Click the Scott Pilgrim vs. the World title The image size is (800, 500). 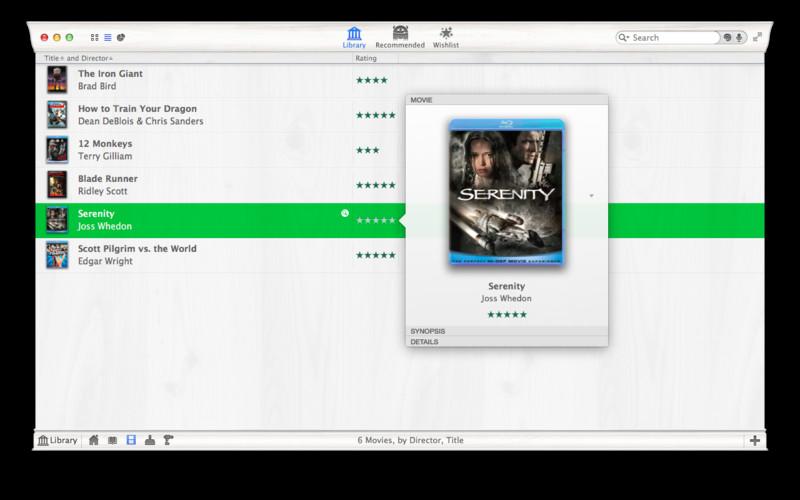pyautogui.click(x=137, y=248)
